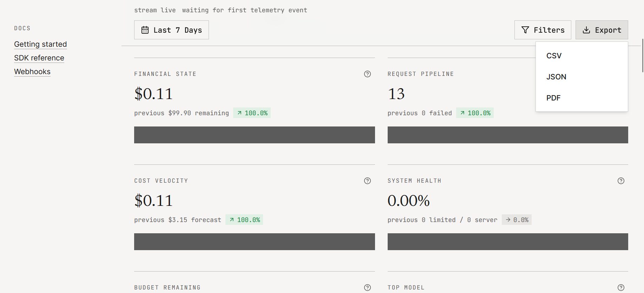The image size is (644, 293).
Task: Open Cost Velocity help icon
Action: coord(367,181)
